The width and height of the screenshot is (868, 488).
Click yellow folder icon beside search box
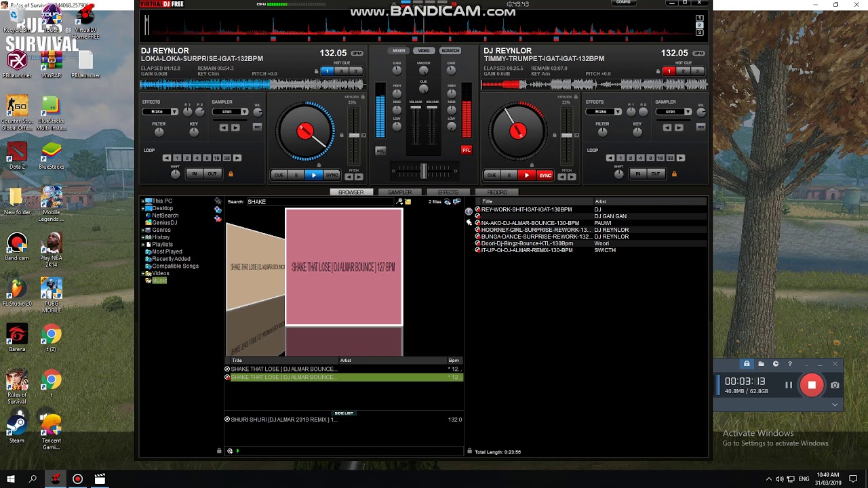pyautogui.click(x=408, y=202)
